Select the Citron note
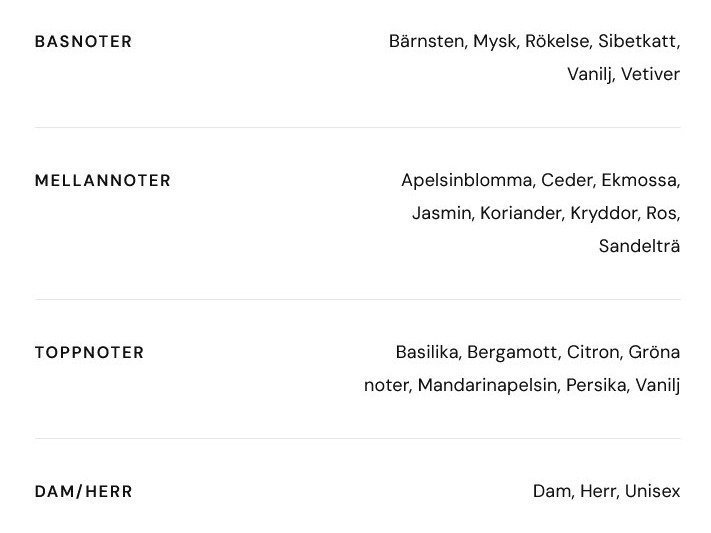 [593, 353]
